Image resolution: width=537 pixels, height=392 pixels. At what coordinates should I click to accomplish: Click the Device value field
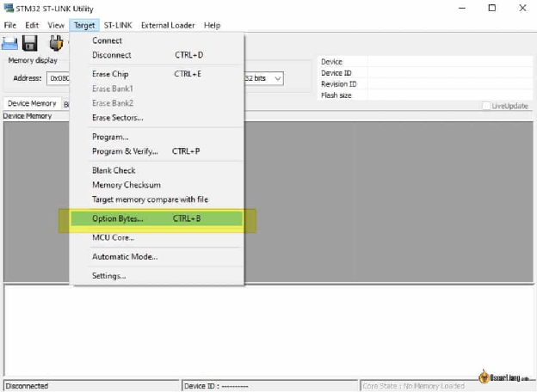tap(450, 62)
